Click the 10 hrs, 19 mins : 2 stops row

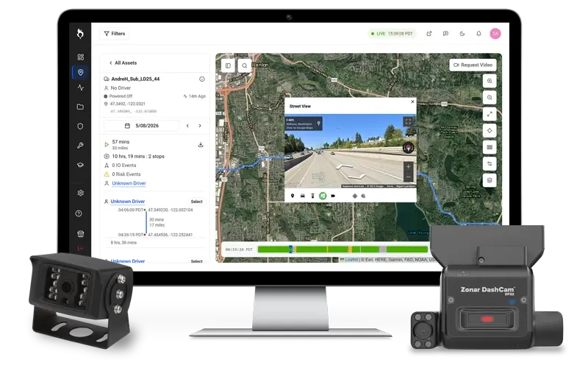click(x=135, y=156)
